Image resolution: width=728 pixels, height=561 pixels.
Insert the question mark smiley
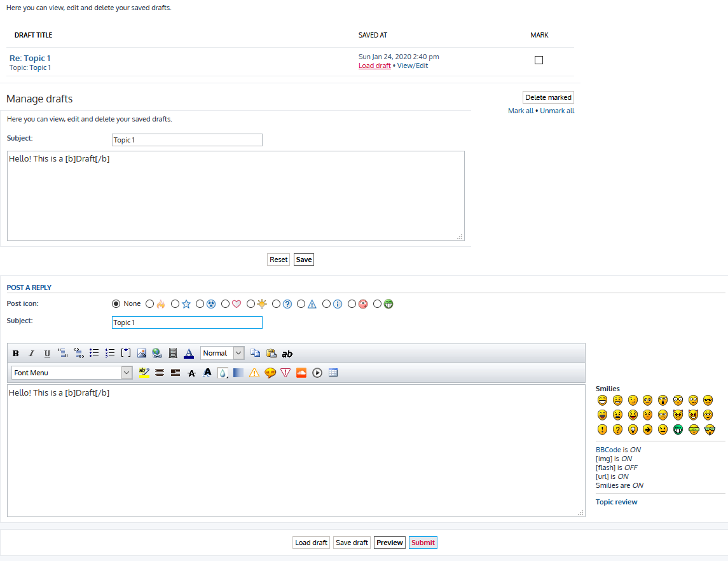pyautogui.click(x=617, y=429)
